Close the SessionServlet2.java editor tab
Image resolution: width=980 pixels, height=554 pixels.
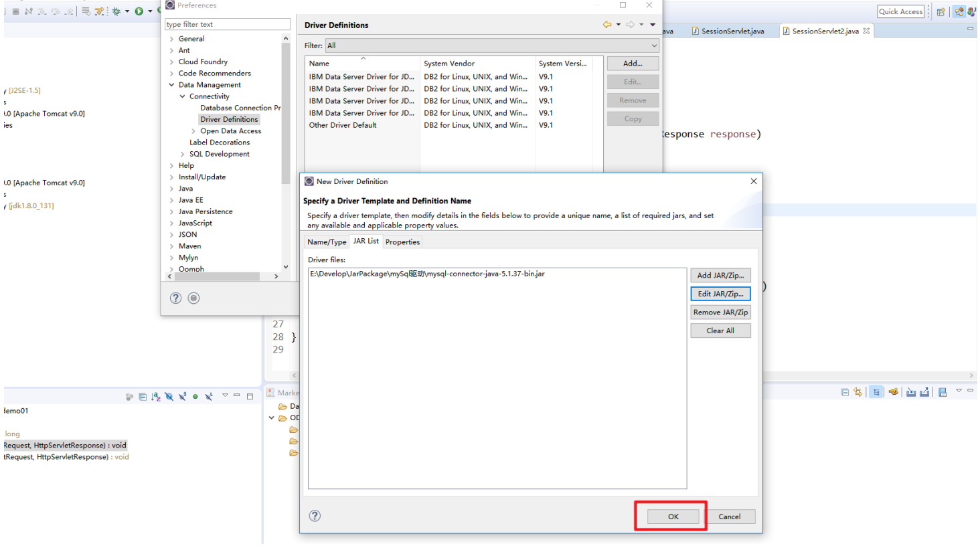tap(866, 31)
